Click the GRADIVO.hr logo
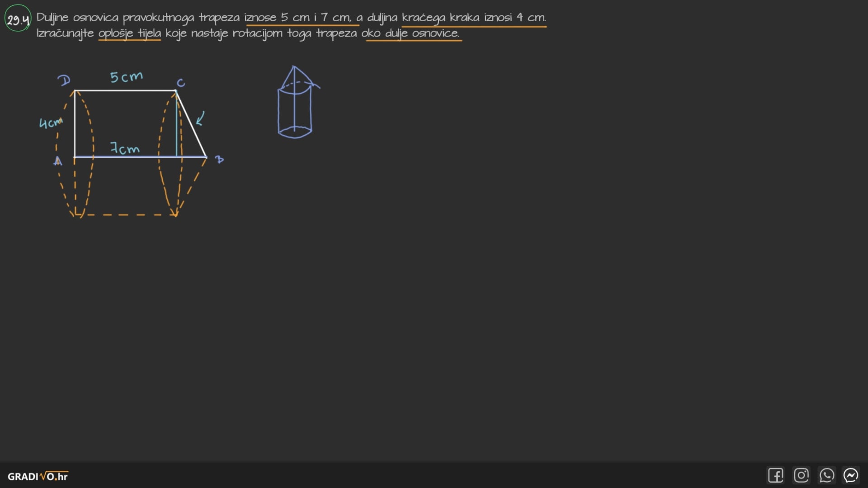The height and width of the screenshot is (488, 868). click(38, 476)
